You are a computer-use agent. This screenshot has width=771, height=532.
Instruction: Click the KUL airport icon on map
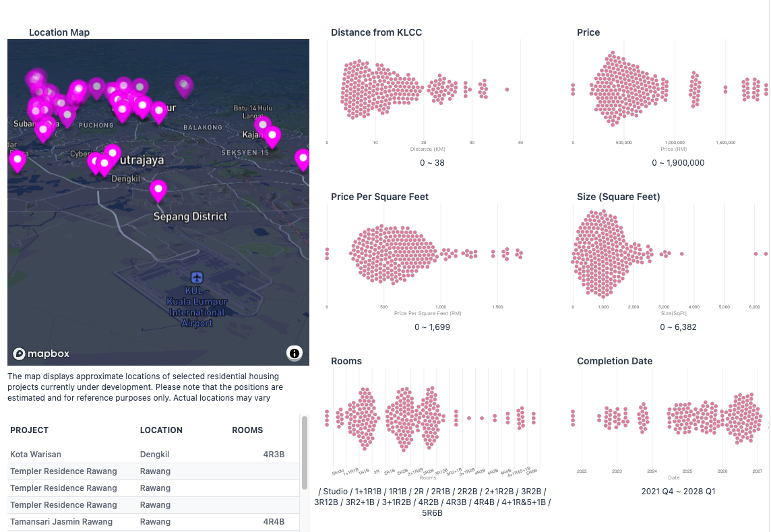point(197,277)
